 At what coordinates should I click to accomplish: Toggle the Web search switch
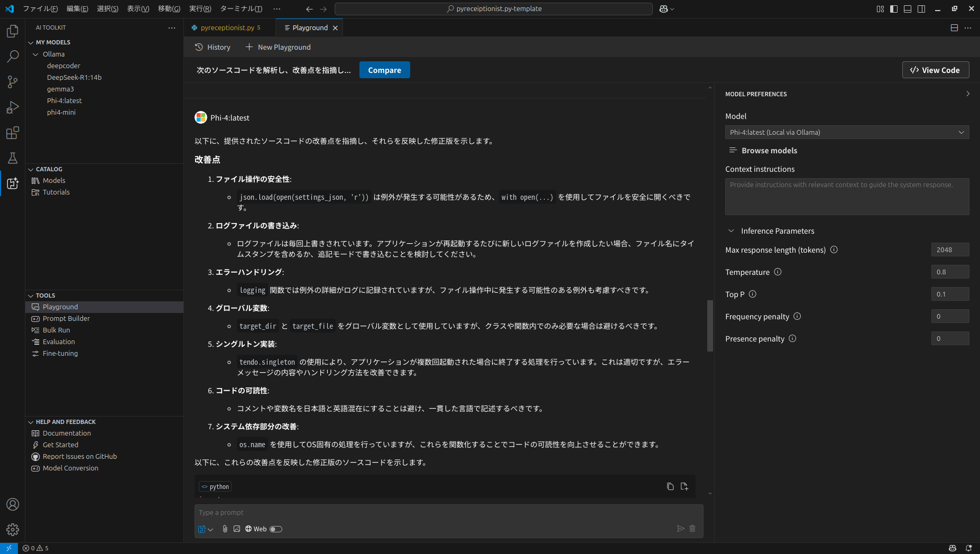[276, 529]
